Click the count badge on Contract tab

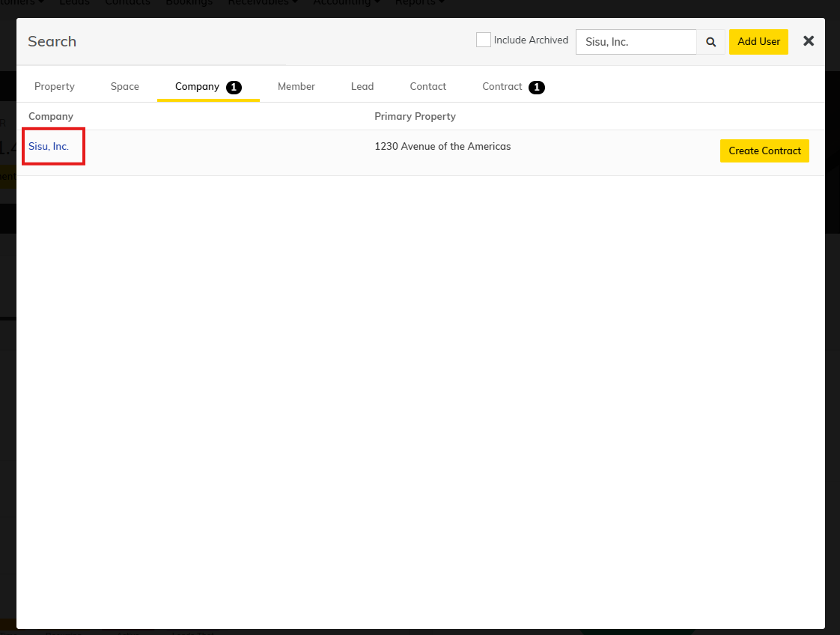536,88
